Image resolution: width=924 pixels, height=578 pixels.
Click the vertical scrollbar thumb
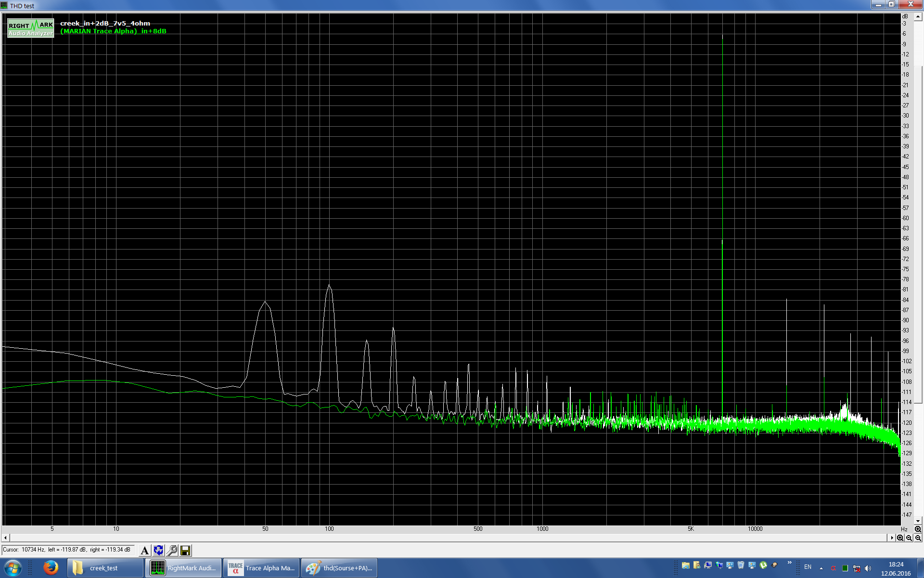(x=918, y=234)
